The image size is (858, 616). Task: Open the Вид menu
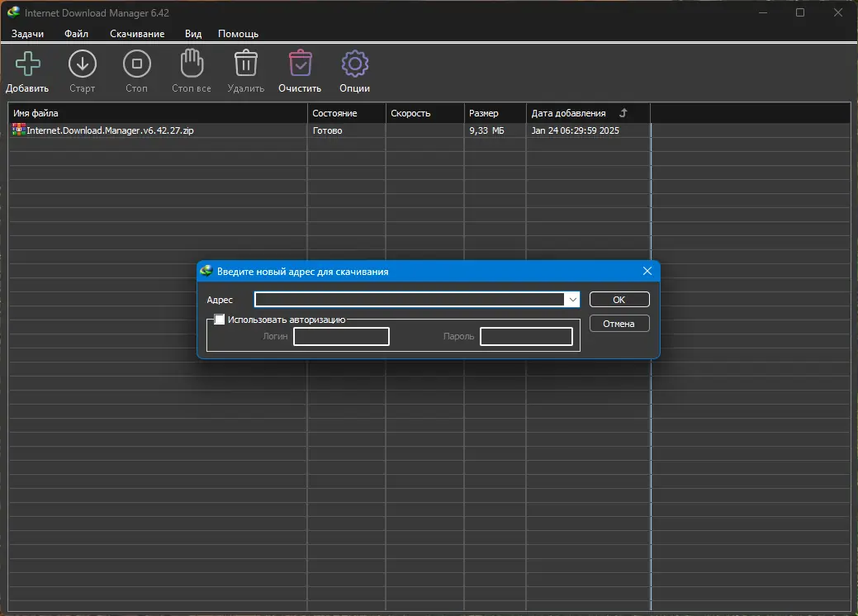[192, 33]
